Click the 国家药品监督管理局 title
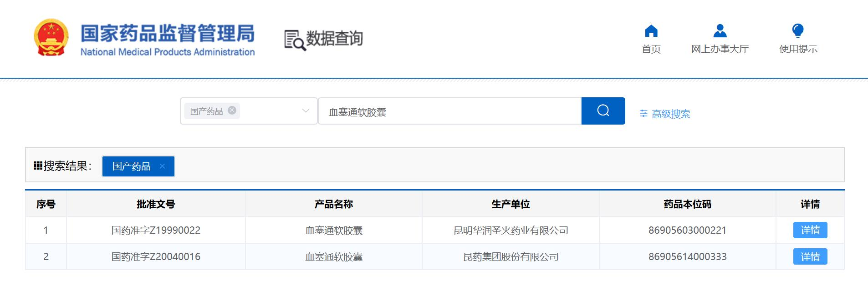 coord(168,33)
